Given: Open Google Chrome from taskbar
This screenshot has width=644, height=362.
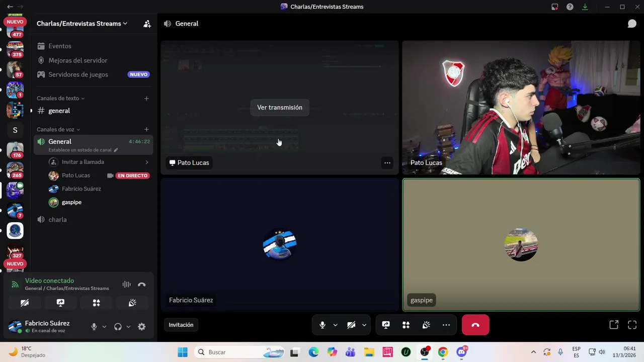Looking at the screenshot, I should point(443,352).
